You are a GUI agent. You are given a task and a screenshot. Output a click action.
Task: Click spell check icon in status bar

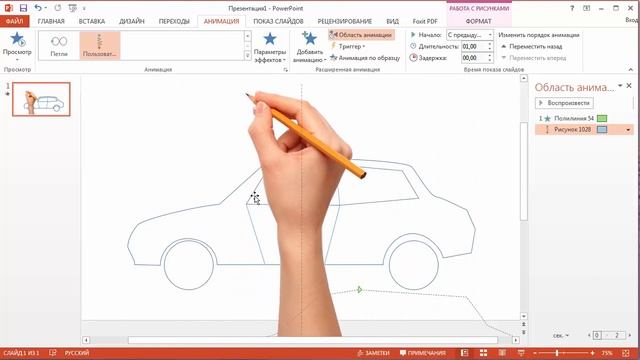(52, 353)
